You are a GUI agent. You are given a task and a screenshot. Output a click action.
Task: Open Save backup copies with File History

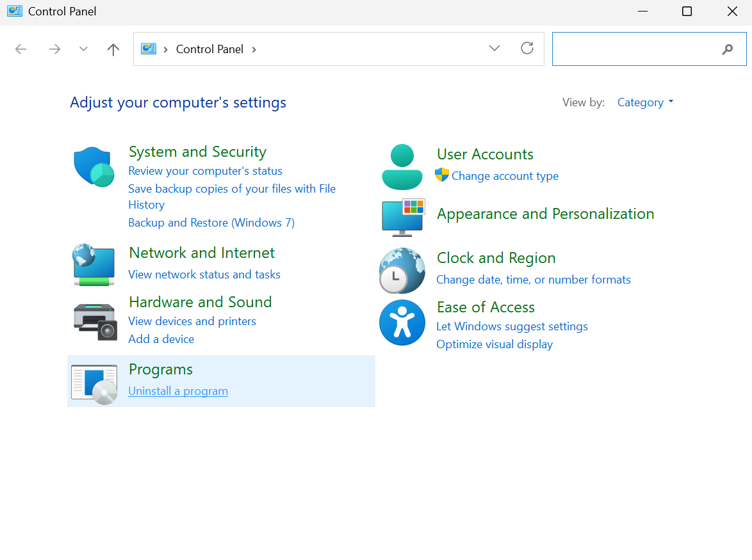(x=232, y=196)
